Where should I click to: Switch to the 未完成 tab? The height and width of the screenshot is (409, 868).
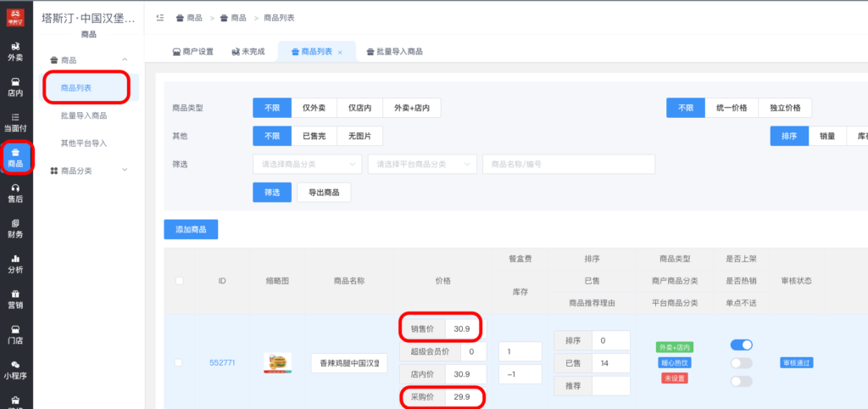[248, 52]
